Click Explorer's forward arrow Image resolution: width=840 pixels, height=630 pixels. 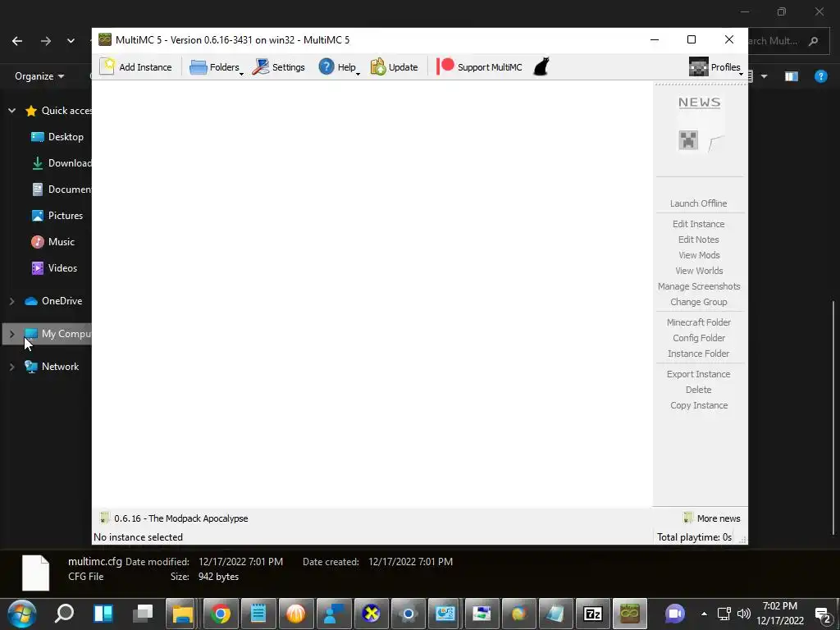pyautogui.click(x=46, y=41)
